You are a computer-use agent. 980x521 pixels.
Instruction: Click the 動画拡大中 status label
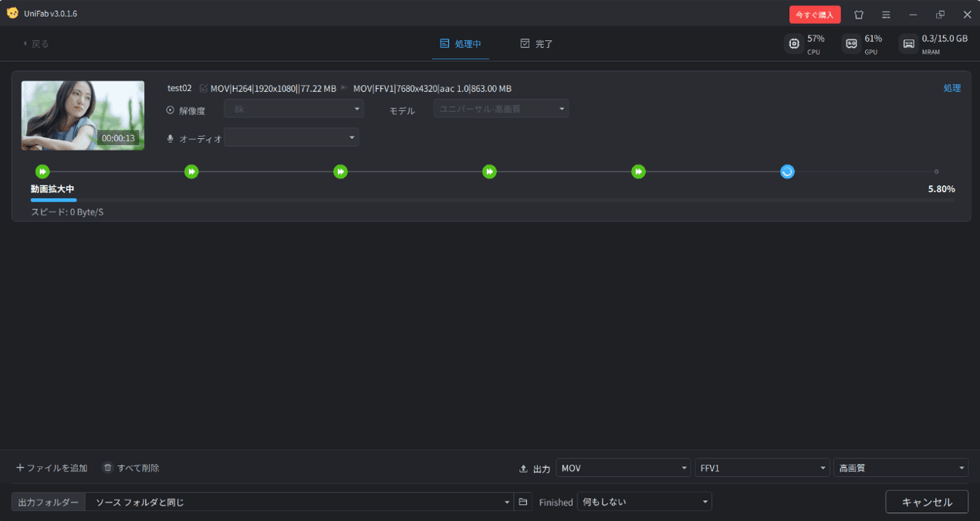pos(52,189)
